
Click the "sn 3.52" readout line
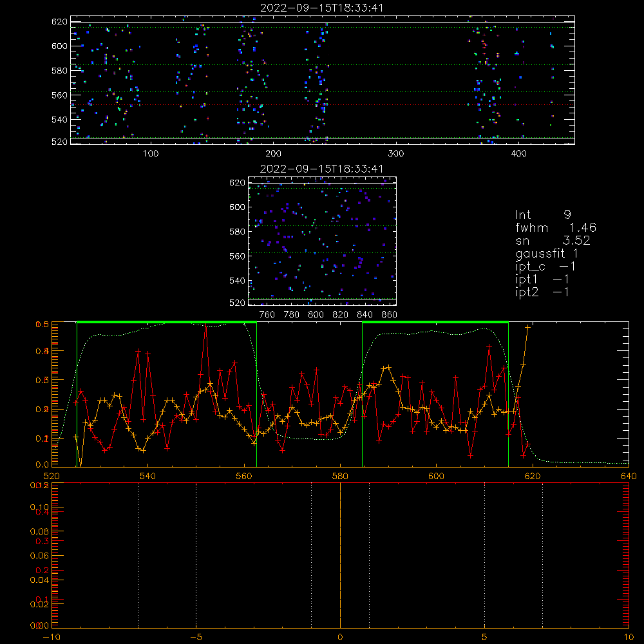pos(553,240)
